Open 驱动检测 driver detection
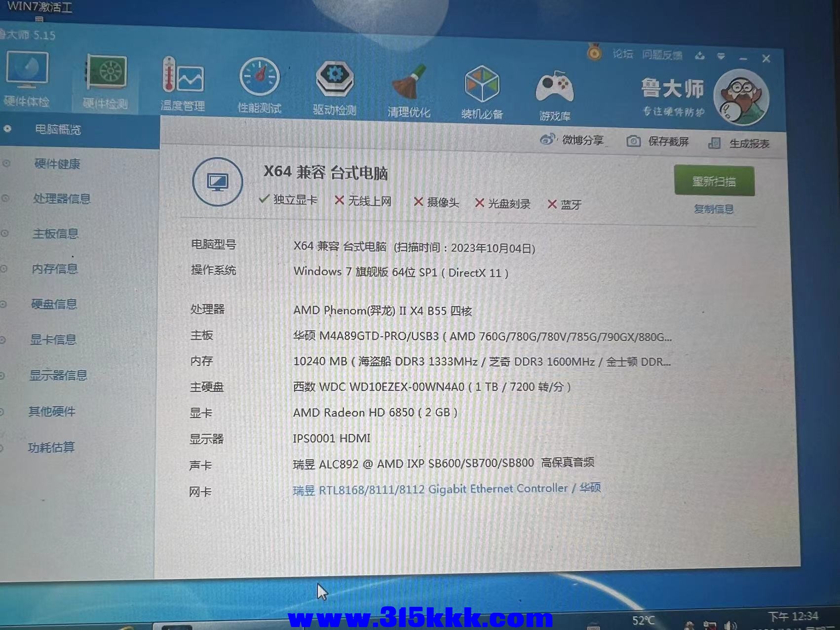 [x=335, y=88]
